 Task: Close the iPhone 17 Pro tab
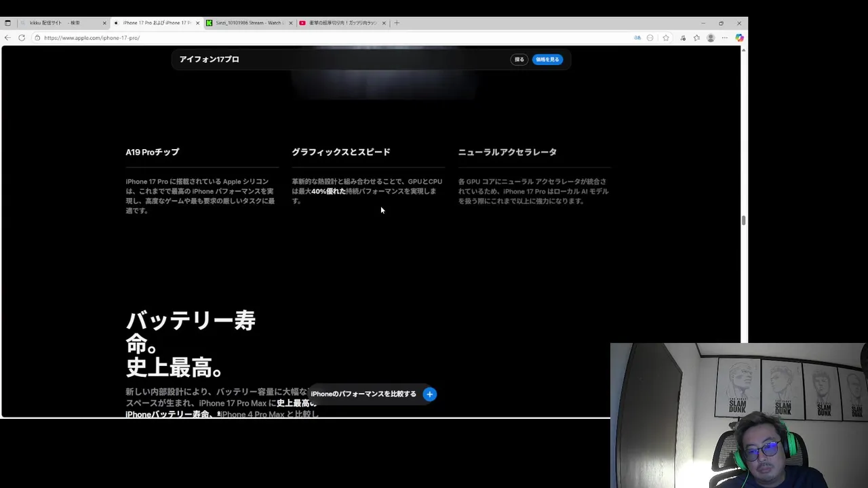(x=197, y=23)
